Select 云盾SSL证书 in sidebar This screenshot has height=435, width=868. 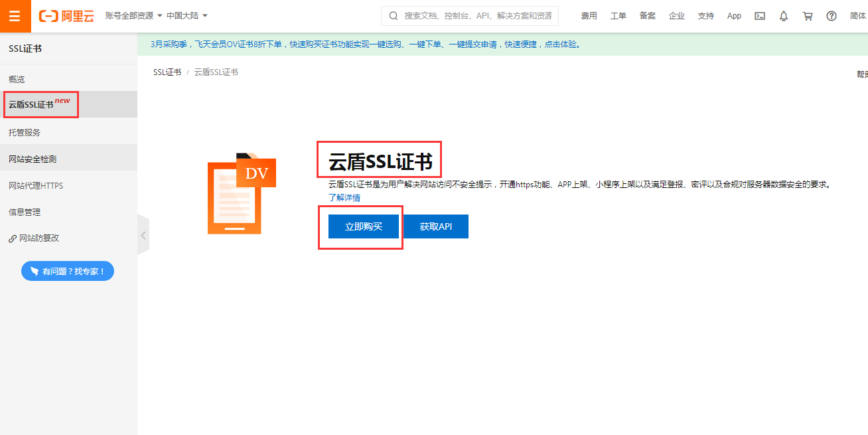pyautogui.click(x=68, y=104)
